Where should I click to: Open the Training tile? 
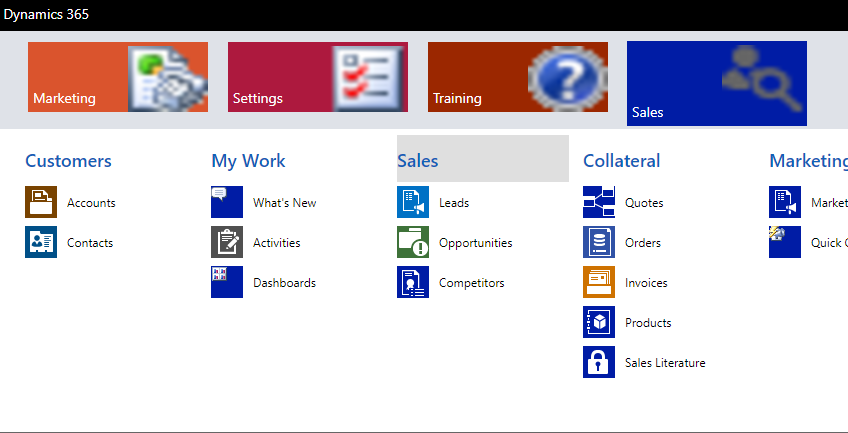click(x=518, y=77)
